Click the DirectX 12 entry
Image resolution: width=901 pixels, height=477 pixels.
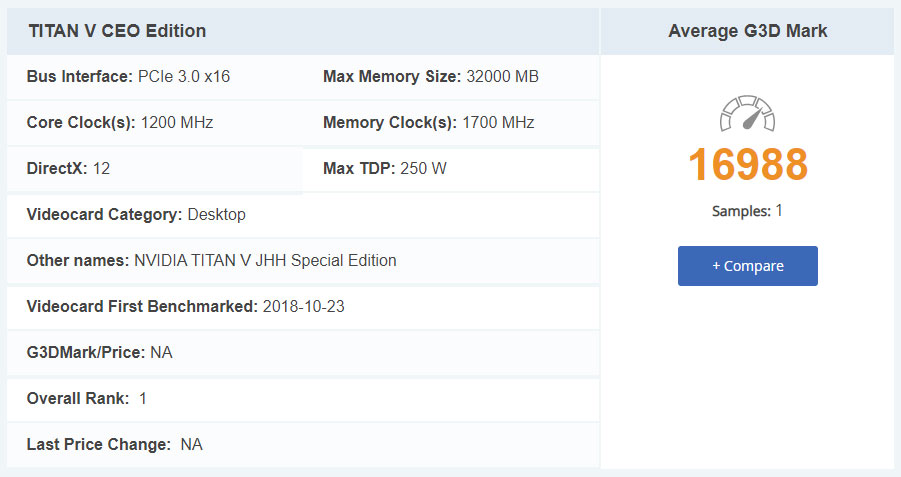68,168
